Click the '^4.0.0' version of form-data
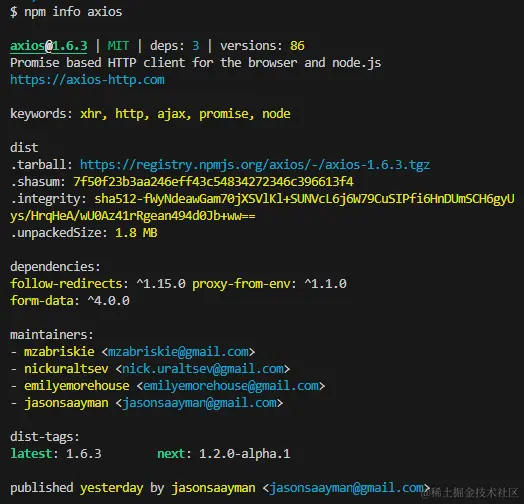Viewport: 524px width, 504px height. coord(108,301)
